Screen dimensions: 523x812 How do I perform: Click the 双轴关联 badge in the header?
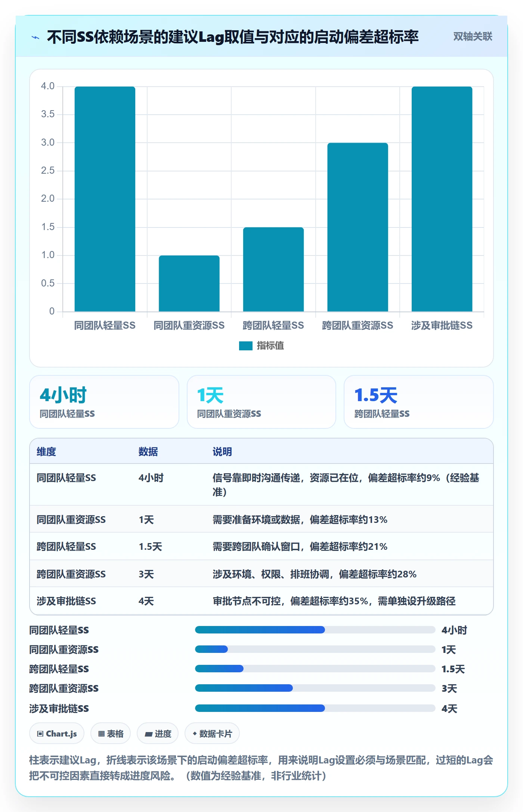point(473,37)
